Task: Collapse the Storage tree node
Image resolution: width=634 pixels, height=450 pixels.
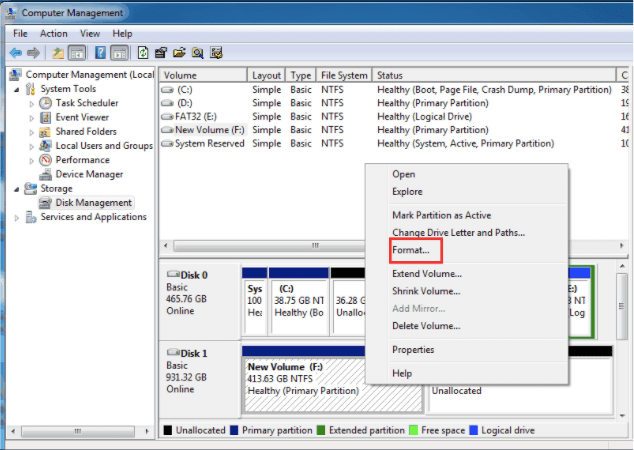Action: point(17,189)
